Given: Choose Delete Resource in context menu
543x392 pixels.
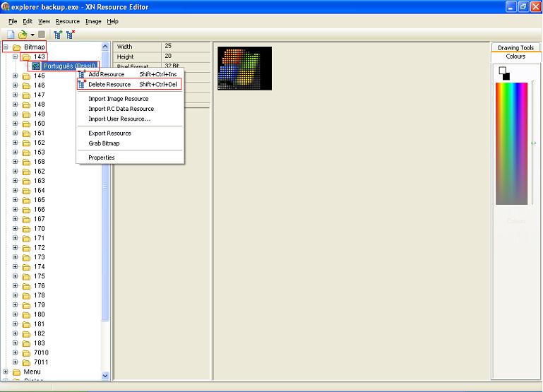Looking at the screenshot, I should (129, 85).
